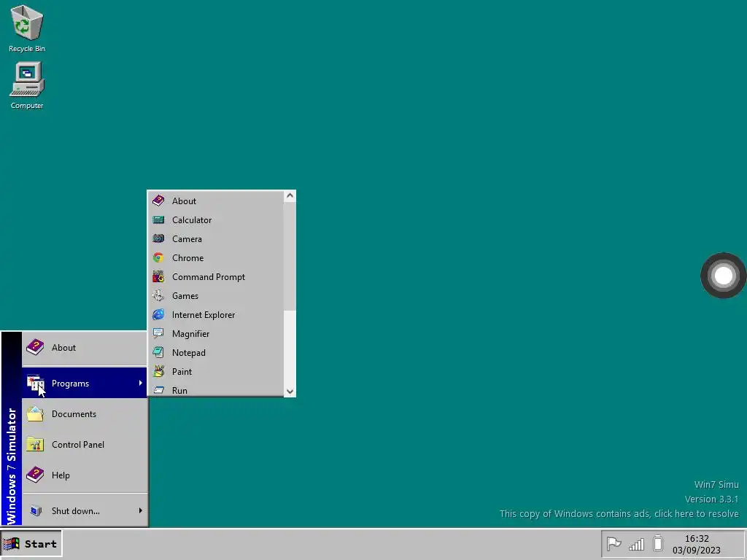Image resolution: width=747 pixels, height=560 pixels.
Task: Click the Run icon in Programs list
Action: tap(158, 391)
